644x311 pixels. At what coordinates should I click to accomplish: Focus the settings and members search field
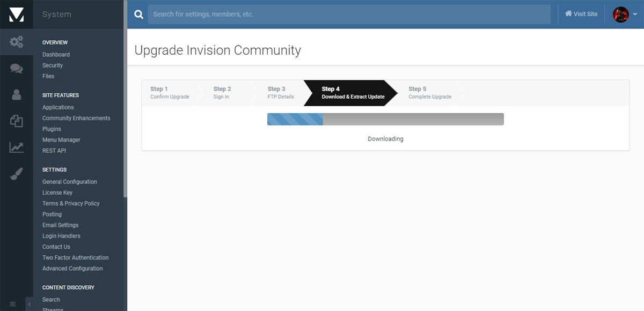(x=349, y=14)
